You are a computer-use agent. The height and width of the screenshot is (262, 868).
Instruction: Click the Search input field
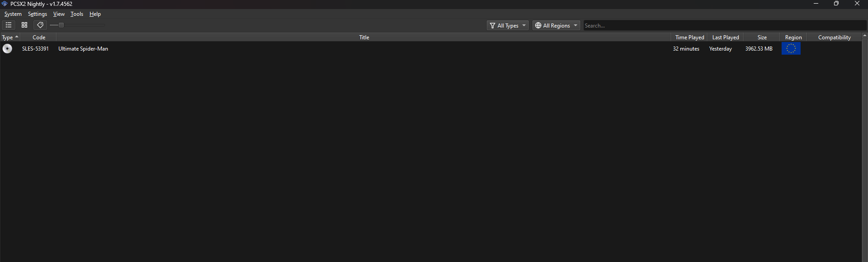point(725,25)
